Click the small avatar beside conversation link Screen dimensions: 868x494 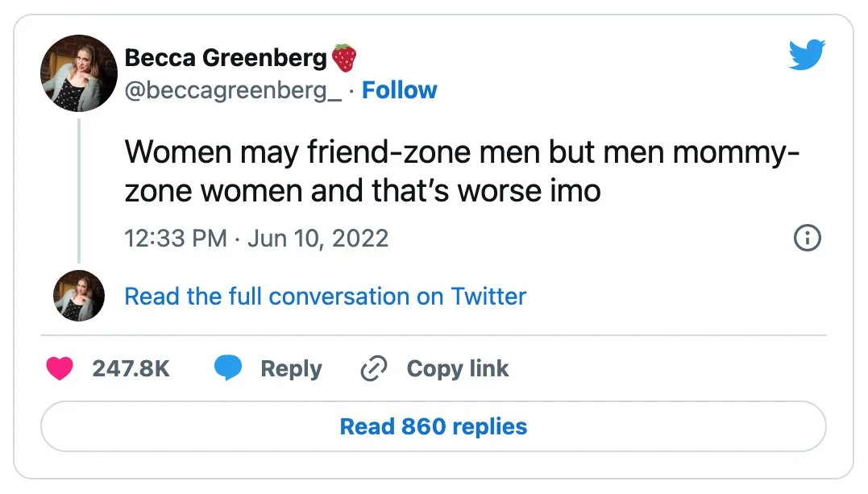[79, 296]
